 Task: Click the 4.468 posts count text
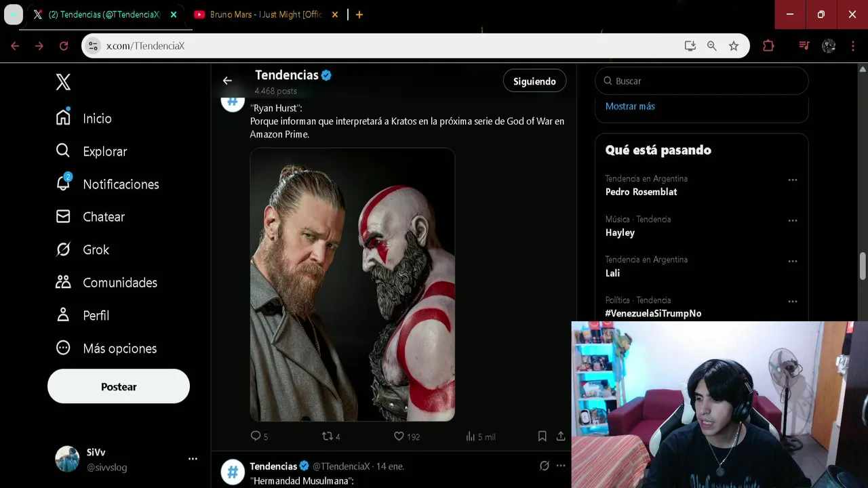coord(275,91)
